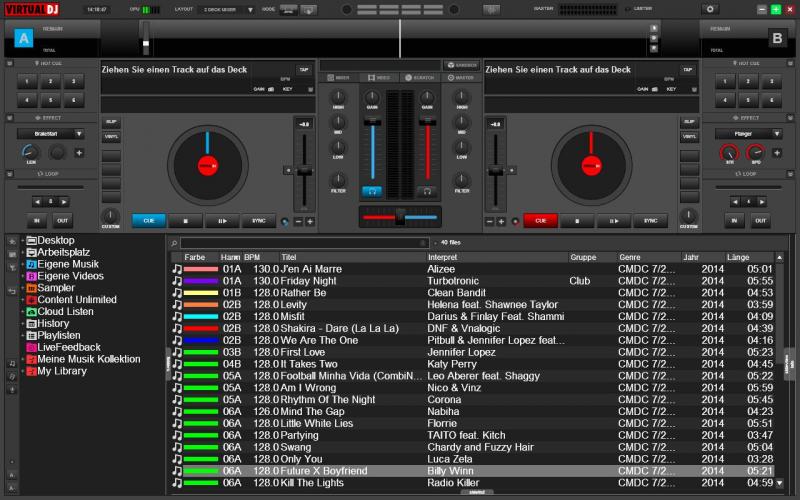Click the headphone cue button for deck A
The width and height of the screenshot is (800, 500).
tap(372, 190)
